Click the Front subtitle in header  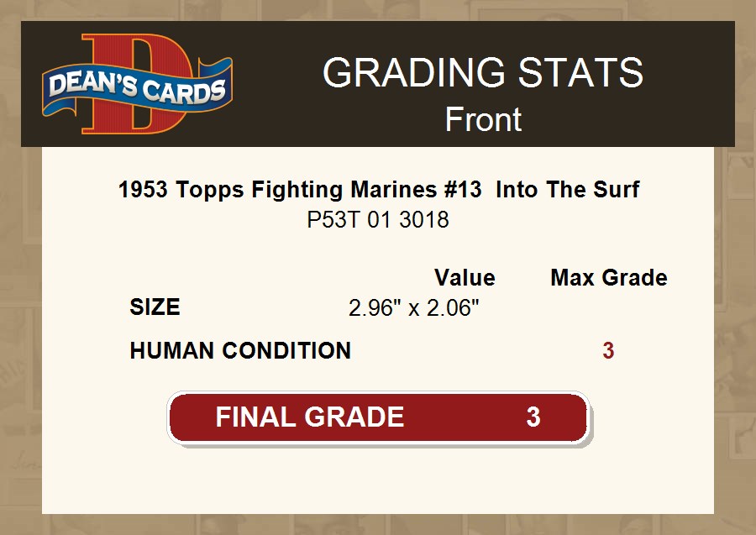tap(483, 119)
